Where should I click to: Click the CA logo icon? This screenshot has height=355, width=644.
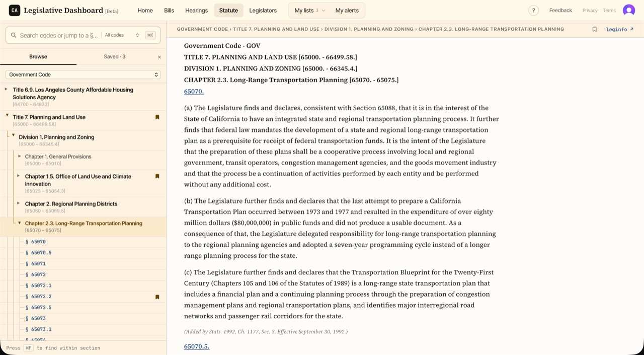tap(15, 10)
